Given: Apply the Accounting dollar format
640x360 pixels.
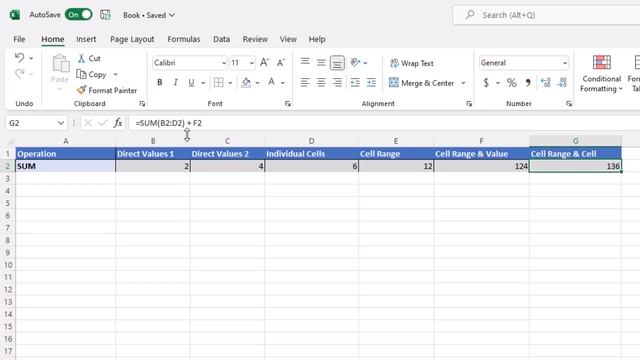Looking at the screenshot, I should point(486,82).
